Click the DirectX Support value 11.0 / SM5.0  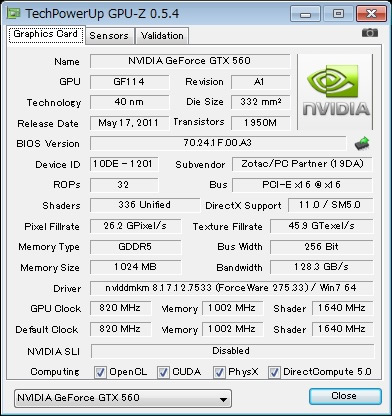coord(330,205)
